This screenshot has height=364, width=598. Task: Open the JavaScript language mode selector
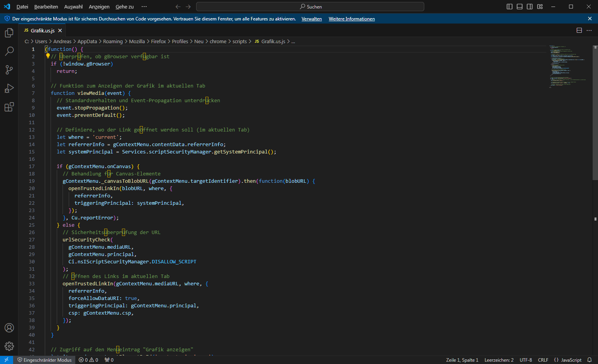coord(568,360)
